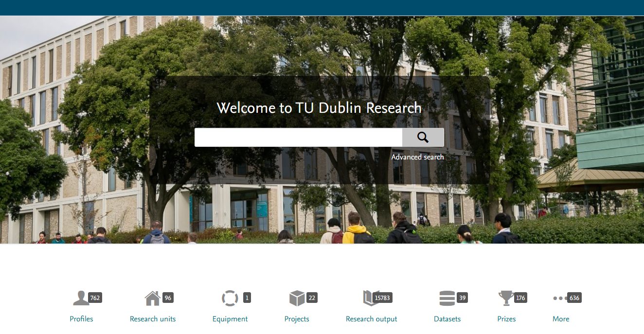Open the Equipment link
This screenshot has width=644, height=334.
pos(230,319)
